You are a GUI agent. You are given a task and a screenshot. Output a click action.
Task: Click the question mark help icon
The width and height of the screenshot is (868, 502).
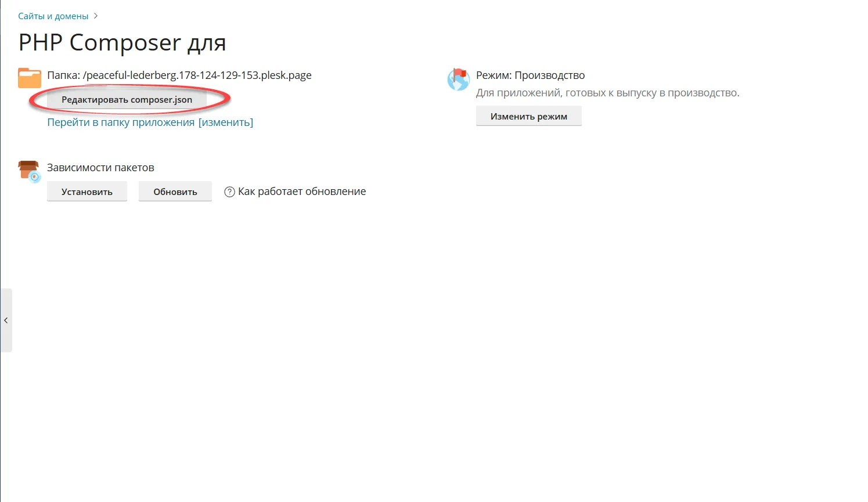(x=229, y=192)
